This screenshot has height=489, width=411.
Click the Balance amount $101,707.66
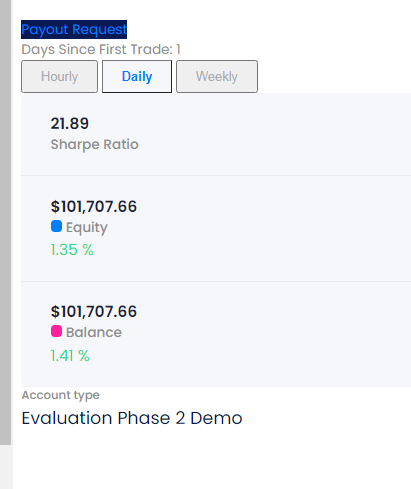click(94, 311)
